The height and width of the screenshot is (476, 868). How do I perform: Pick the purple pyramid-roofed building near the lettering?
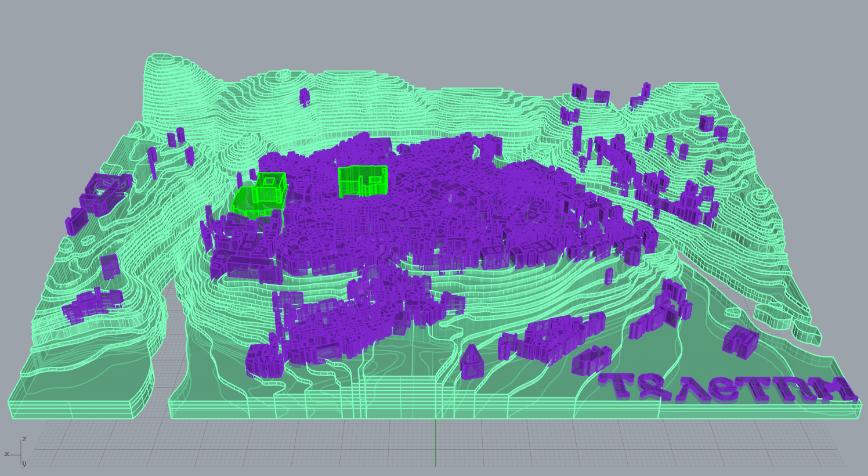point(471,362)
